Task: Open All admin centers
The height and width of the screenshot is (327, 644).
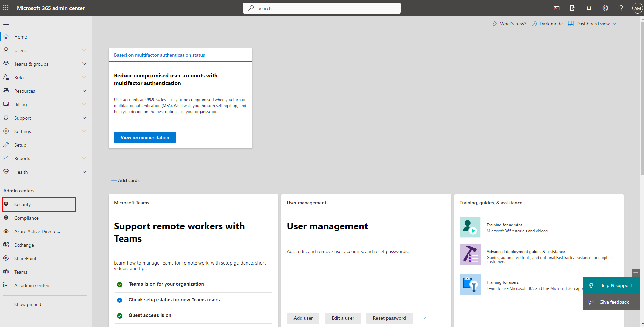Action: (x=32, y=285)
